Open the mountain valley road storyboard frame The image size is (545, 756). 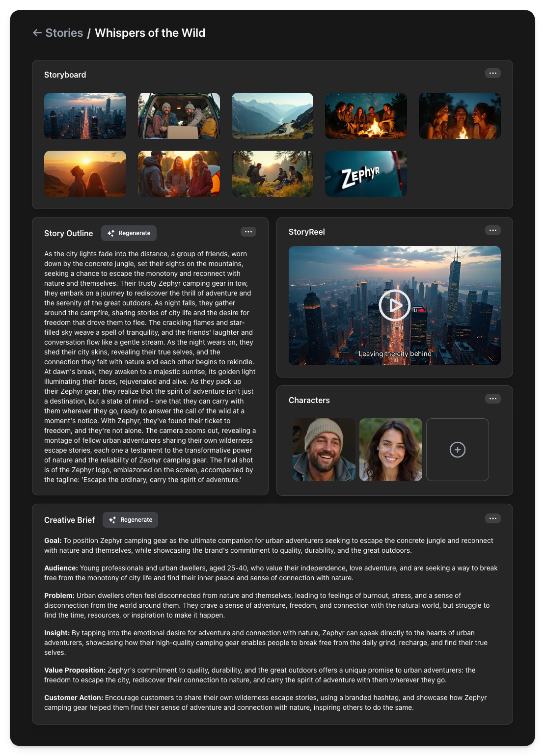pos(272,116)
